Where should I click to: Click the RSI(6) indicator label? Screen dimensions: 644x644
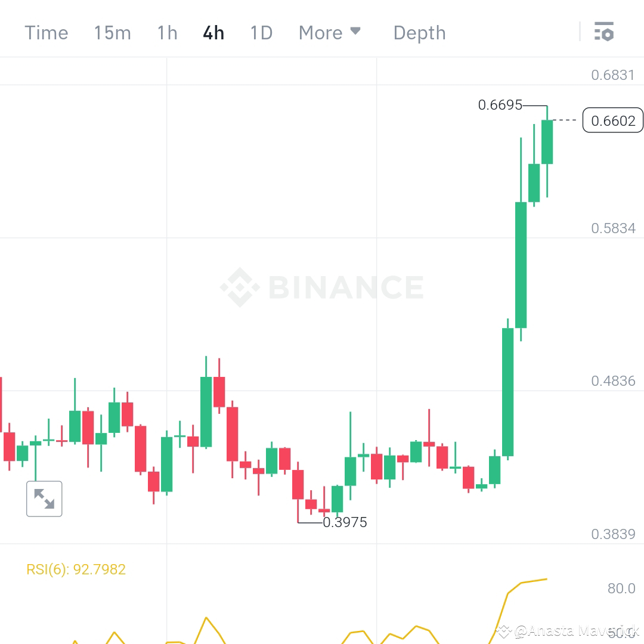click(76, 569)
